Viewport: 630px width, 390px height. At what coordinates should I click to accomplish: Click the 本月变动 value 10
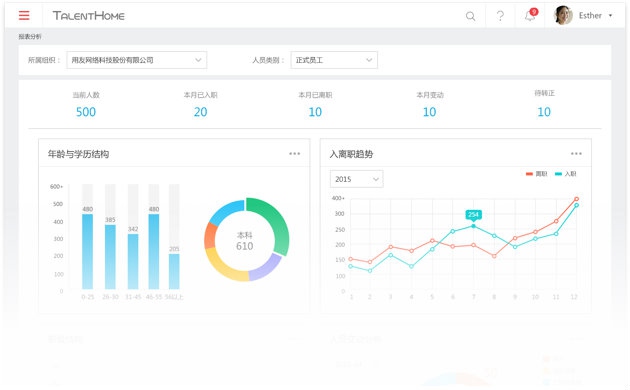pos(430,112)
